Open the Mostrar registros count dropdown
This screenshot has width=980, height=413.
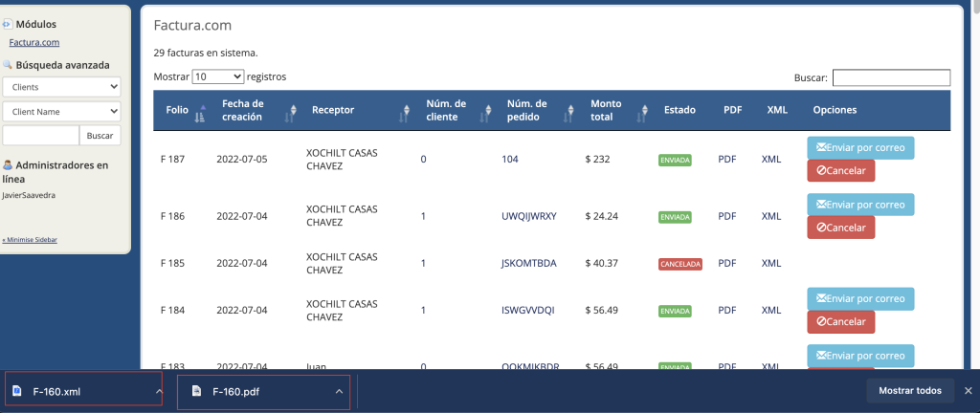click(217, 76)
